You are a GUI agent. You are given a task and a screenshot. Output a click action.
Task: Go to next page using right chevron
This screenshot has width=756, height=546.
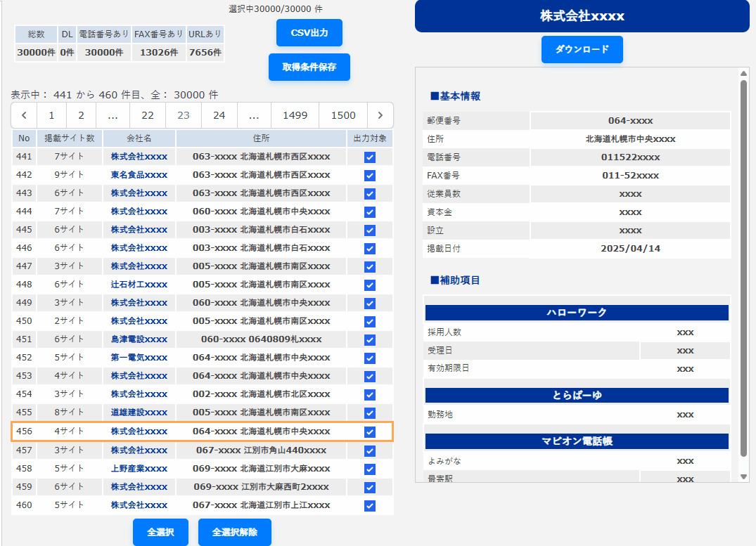click(380, 115)
